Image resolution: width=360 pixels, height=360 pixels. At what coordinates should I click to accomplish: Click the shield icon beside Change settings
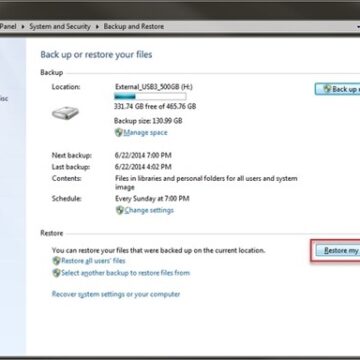pyautogui.click(x=120, y=210)
